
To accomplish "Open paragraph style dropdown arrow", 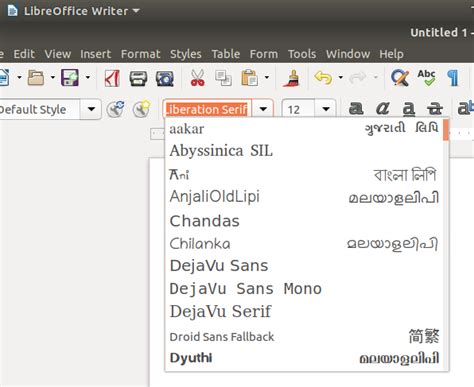I will point(91,109).
